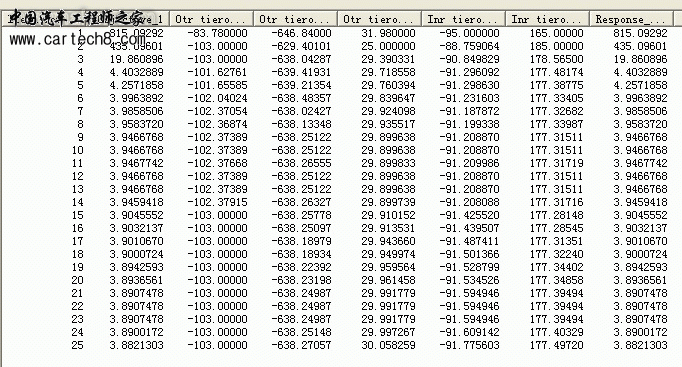Viewport: 682px width, 367px height.
Task: Click the Inr tiero header above -95.000000
Action: click(463, 19)
